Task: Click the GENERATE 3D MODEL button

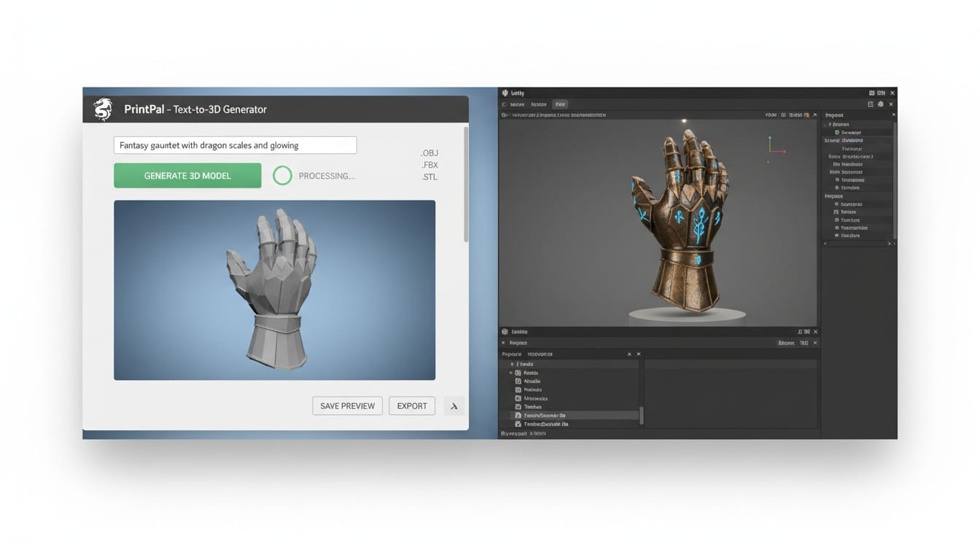Action: pyautogui.click(x=187, y=176)
